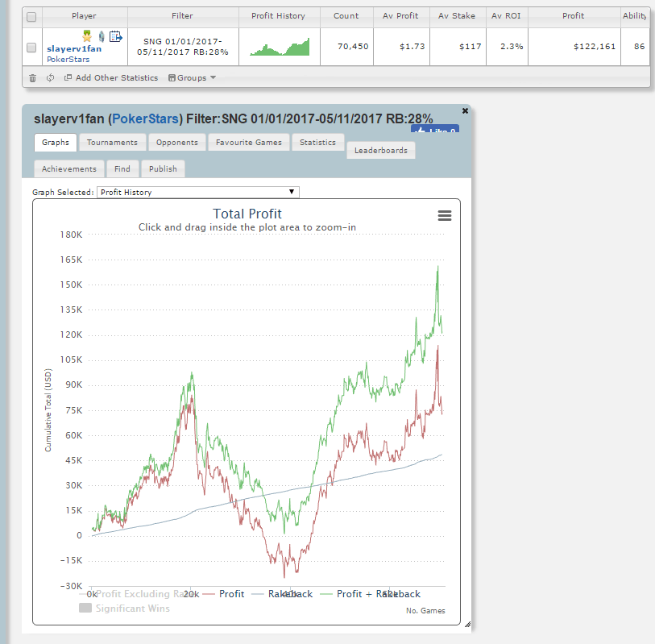Open the Groups dropdown menu
Image resolution: width=655 pixels, height=644 pixels.
click(193, 77)
